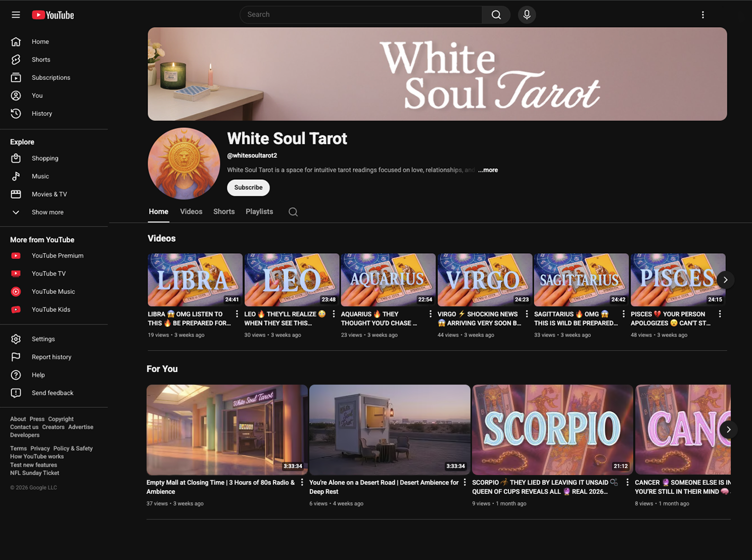Advance the Videos carousel with the next arrow
The width and height of the screenshot is (752, 560).
tap(725, 279)
